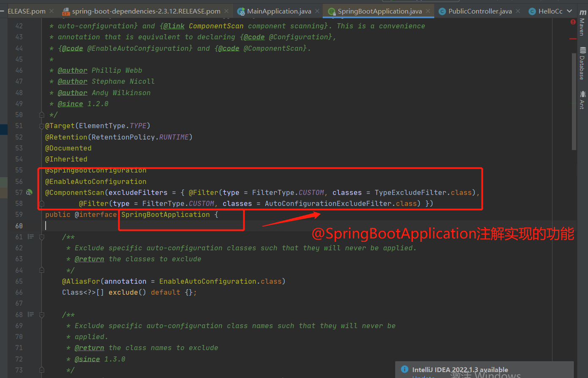588x378 pixels.
Task: Collapse the Javadoc fold marker at line 50
Action: pyautogui.click(x=41, y=115)
